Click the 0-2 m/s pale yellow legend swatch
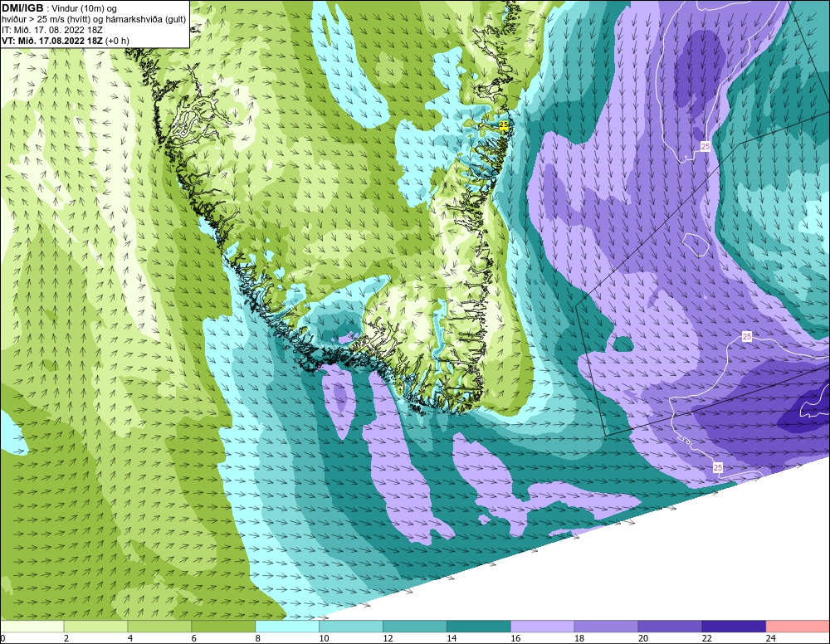This screenshot has width=830, height=644. click(x=32, y=627)
